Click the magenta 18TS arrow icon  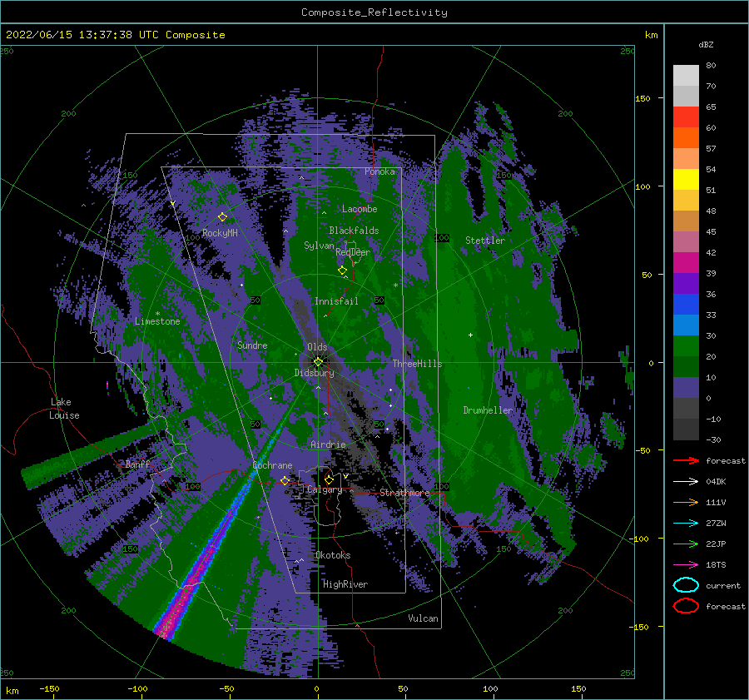click(686, 565)
